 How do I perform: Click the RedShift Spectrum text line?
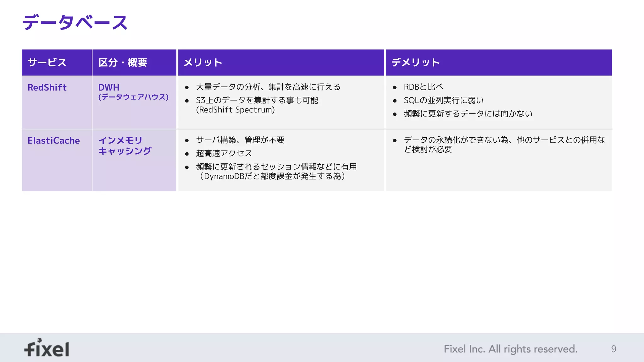(x=235, y=110)
